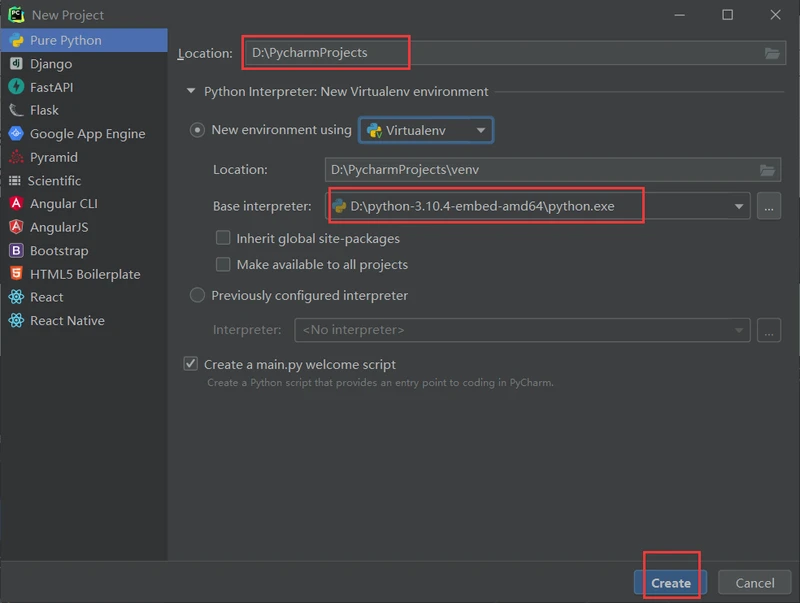Viewport: 800px width, 603px height.
Task: Click the Cancel button
Action: (x=754, y=583)
